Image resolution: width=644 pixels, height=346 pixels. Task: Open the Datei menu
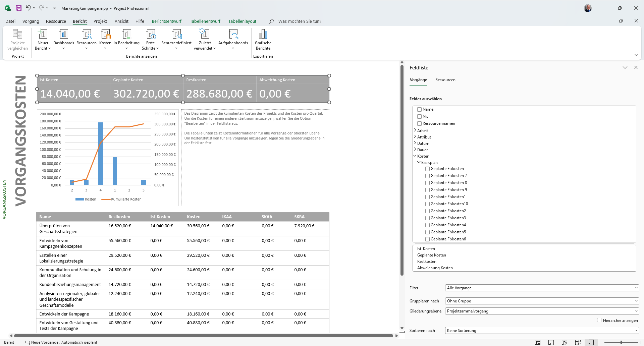click(10, 21)
